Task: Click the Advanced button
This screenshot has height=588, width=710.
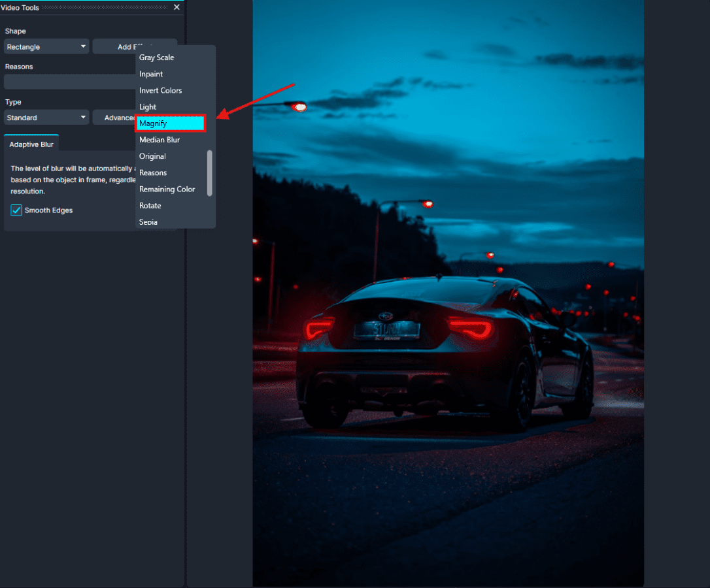Action: pyautogui.click(x=114, y=118)
